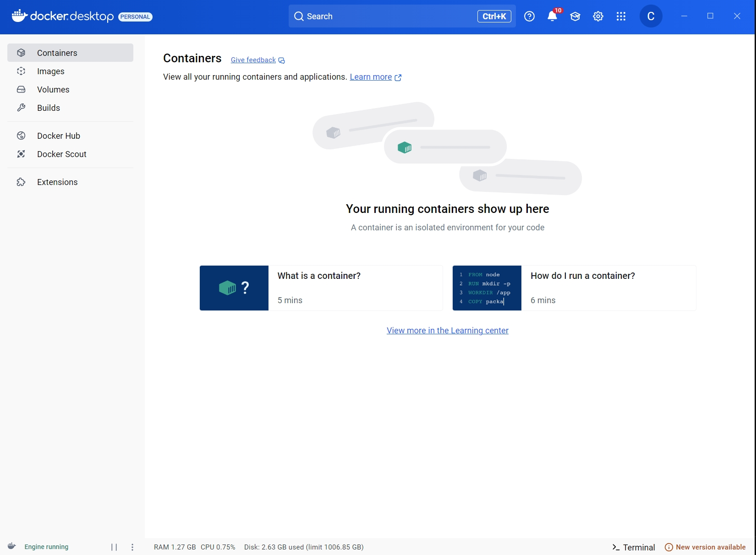Image resolution: width=756 pixels, height=555 pixels.
Task: Open Builds from the sidebar
Action: (x=49, y=108)
